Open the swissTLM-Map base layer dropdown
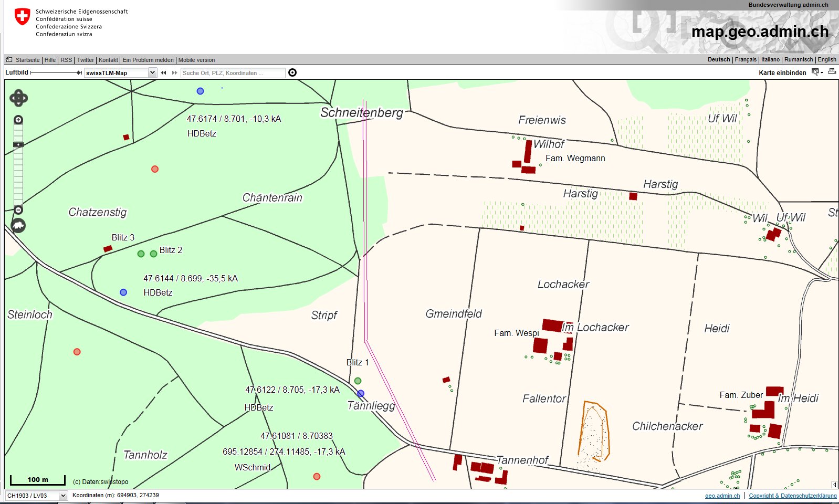 point(152,73)
